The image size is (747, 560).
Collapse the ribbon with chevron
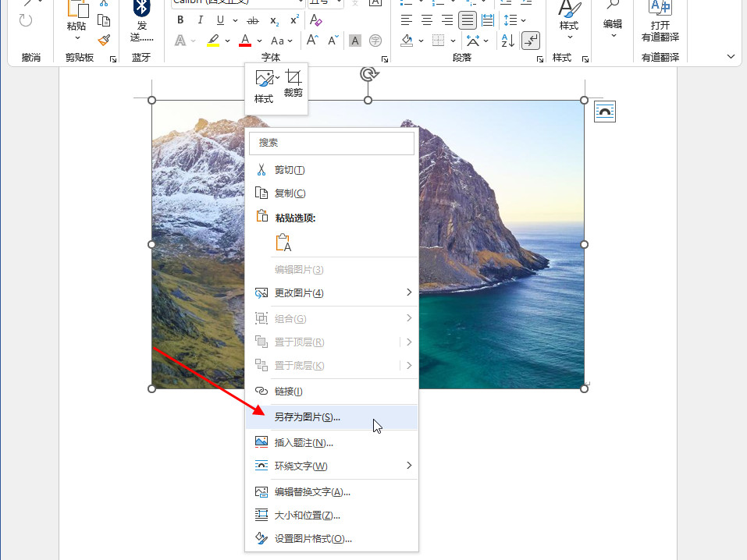pos(731,57)
